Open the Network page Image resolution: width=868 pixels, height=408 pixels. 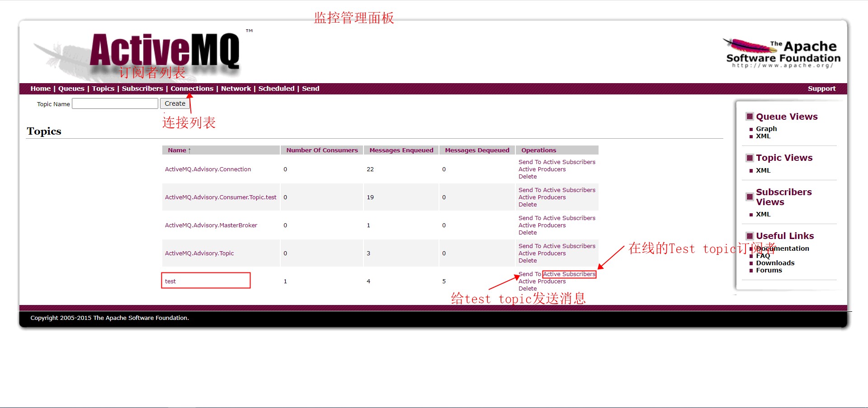point(236,89)
